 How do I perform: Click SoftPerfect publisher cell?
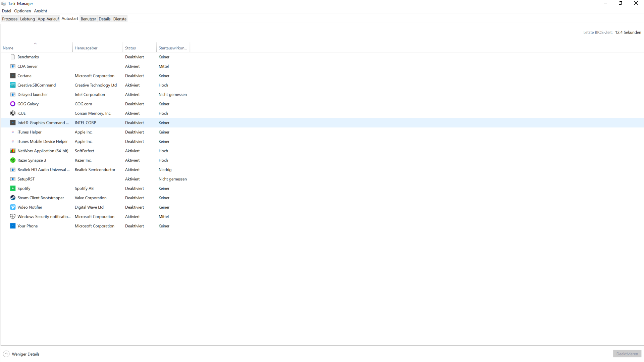tap(84, 151)
